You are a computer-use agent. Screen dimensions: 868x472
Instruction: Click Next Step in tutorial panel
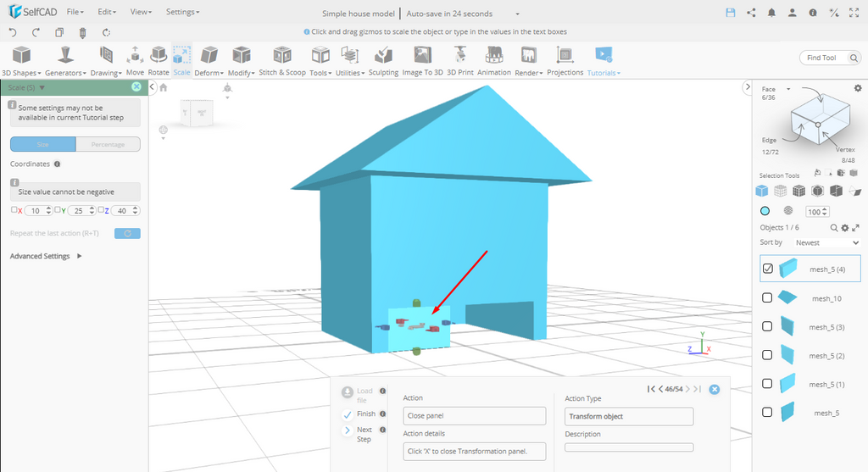348,430
